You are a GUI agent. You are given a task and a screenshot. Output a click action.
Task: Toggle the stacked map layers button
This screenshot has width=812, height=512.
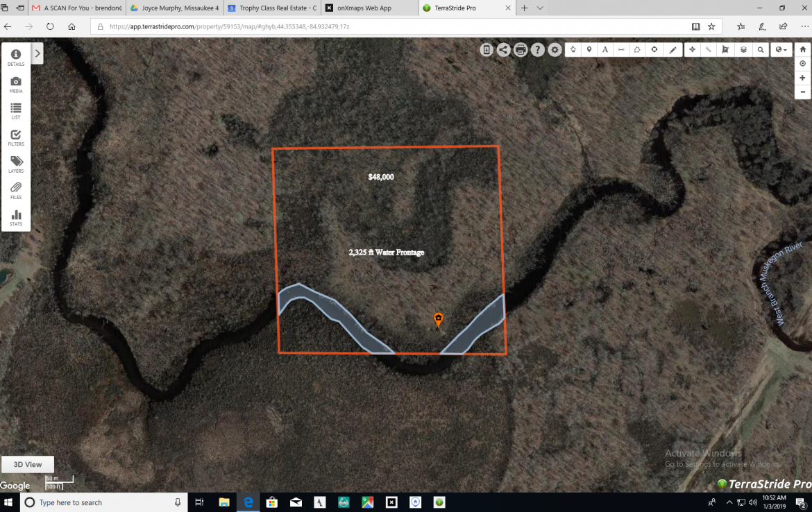coord(743,50)
